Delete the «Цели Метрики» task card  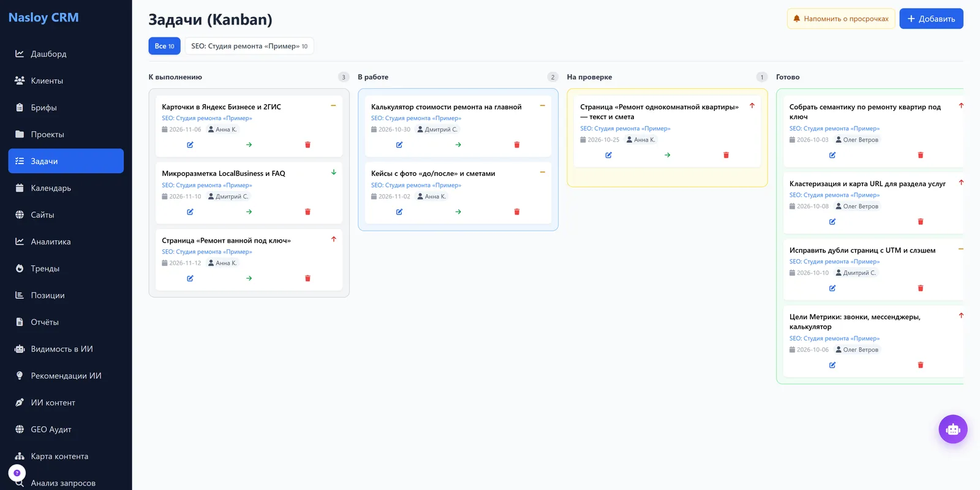click(x=921, y=365)
